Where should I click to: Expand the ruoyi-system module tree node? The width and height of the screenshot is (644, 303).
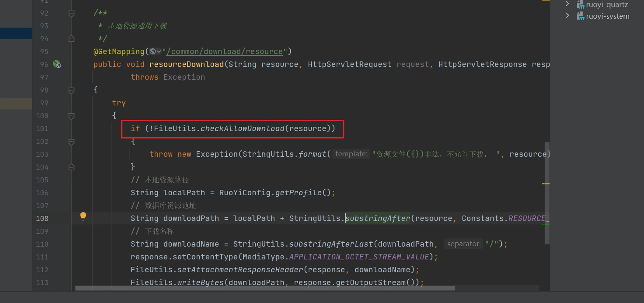pos(567,16)
